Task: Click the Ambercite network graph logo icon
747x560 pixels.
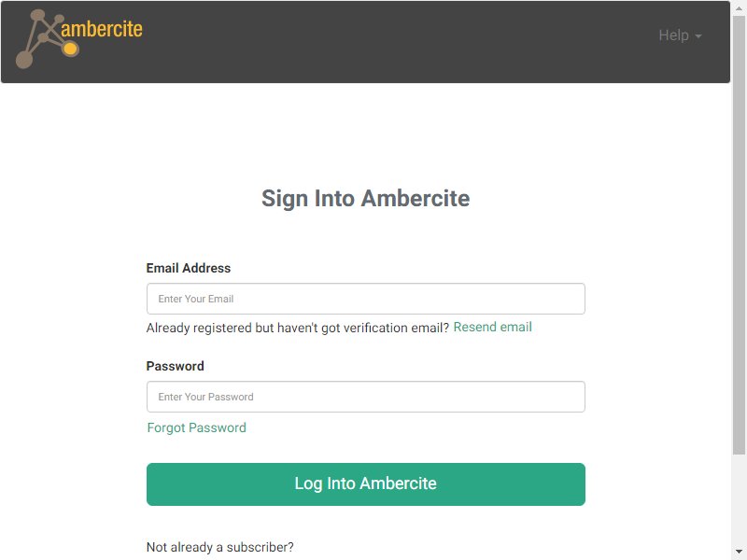Action: coord(47,39)
